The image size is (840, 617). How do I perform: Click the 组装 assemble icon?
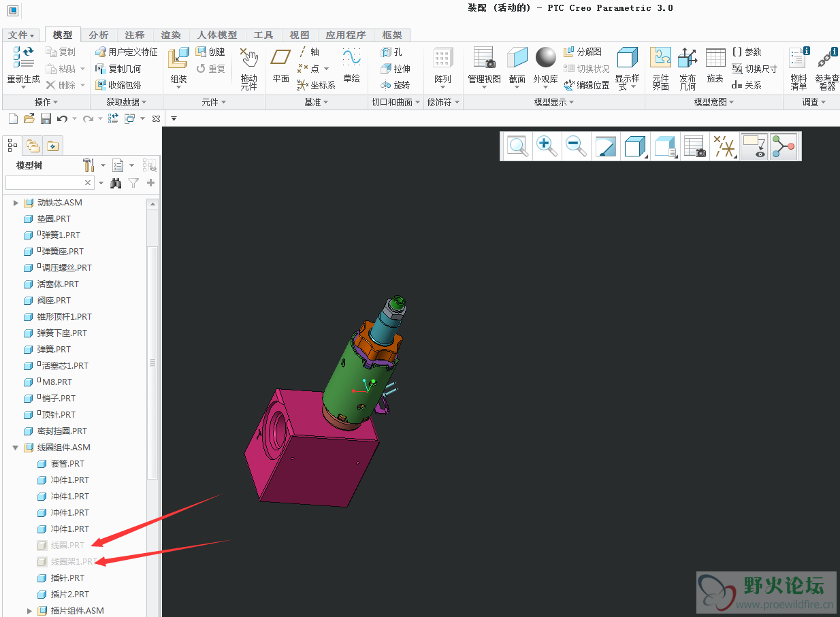(x=178, y=59)
